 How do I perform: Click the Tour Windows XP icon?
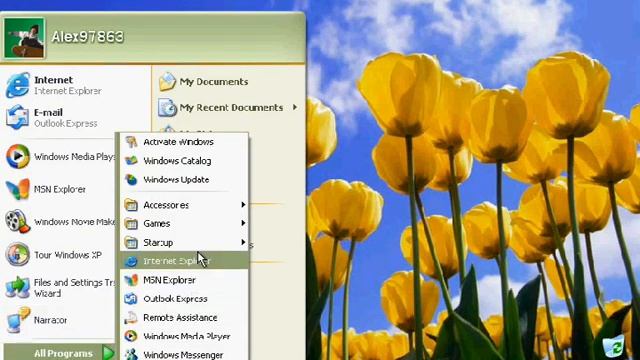(x=18, y=255)
